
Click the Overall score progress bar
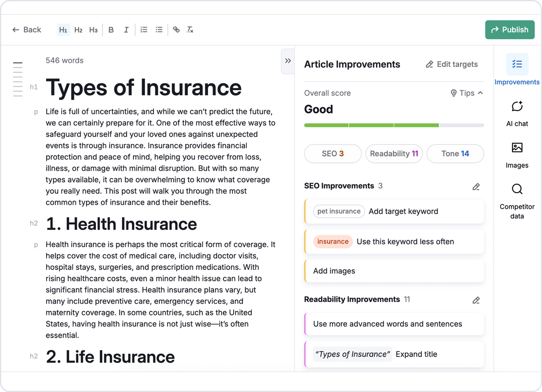(x=394, y=125)
